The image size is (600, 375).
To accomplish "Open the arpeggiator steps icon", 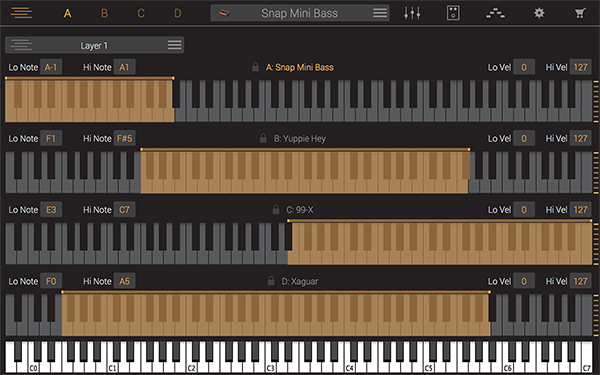I will (495, 14).
